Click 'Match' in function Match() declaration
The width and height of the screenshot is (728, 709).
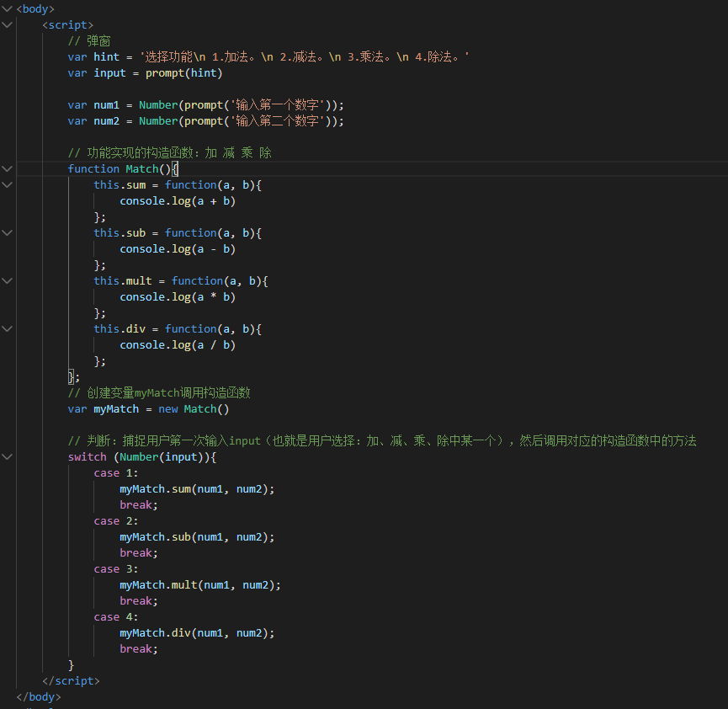click(x=142, y=169)
